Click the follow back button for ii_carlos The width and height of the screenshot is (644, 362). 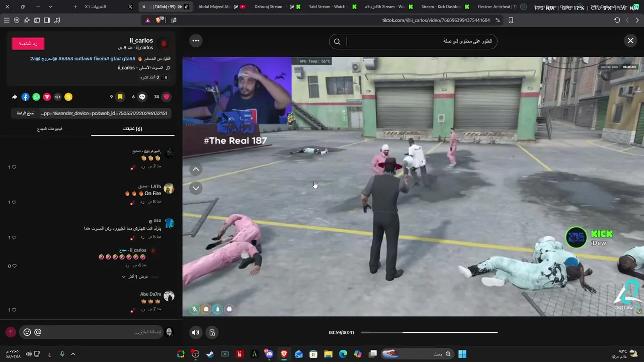coord(28,44)
